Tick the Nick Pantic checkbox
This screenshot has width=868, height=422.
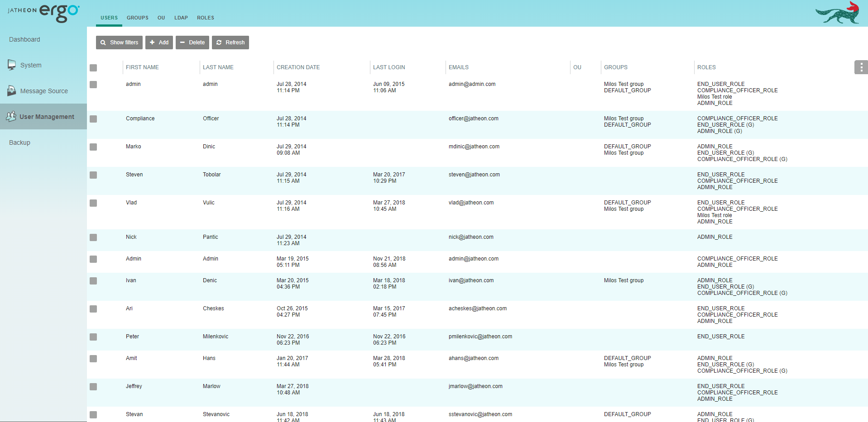click(93, 237)
